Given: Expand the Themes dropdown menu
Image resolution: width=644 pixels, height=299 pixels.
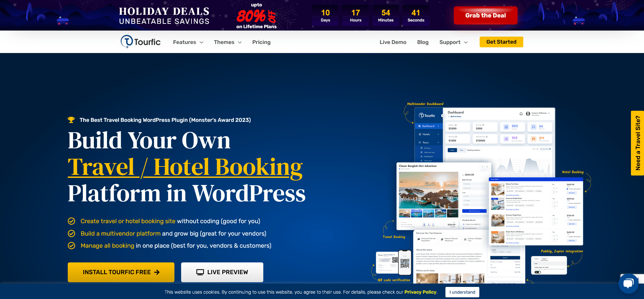Looking at the screenshot, I should [228, 42].
